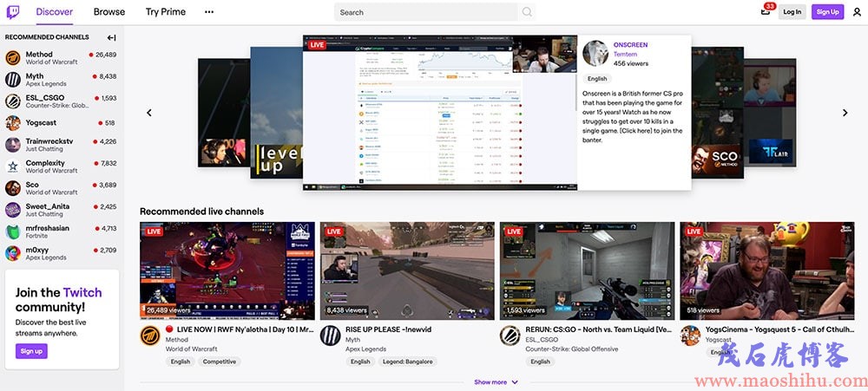The height and width of the screenshot is (391, 868).
Task: Open Sweet_Anita avatar in sidebar
Action: 13,210
